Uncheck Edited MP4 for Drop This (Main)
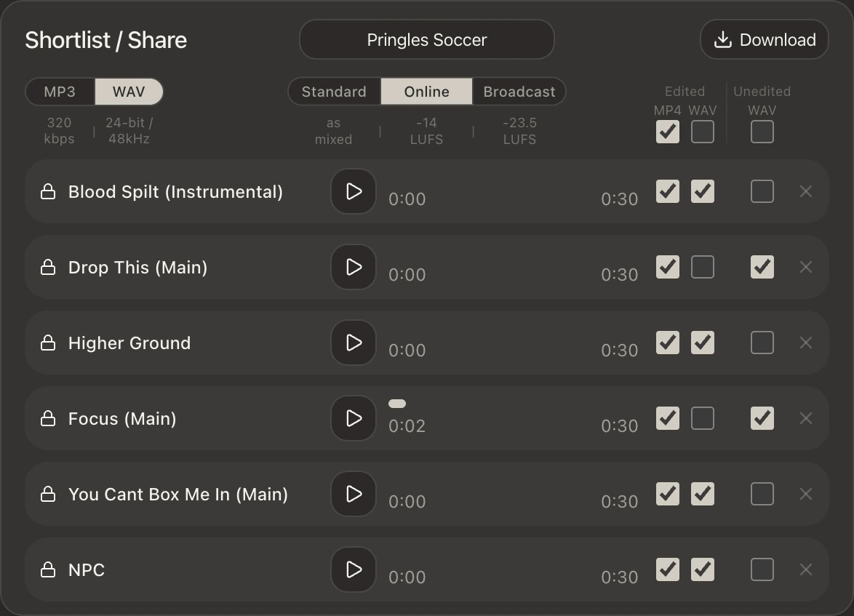This screenshot has width=854, height=616. [x=668, y=267]
